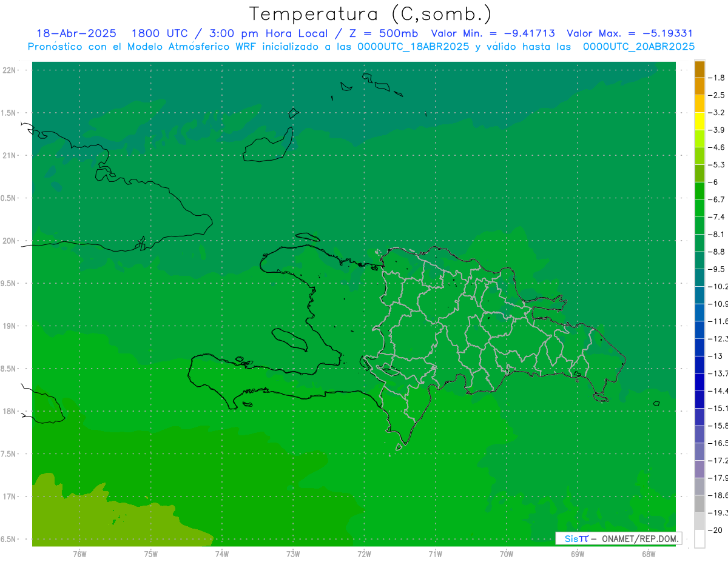Pick the white bottom legend swatch
This screenshot has width=728, height=562.
tap(699, 539)
